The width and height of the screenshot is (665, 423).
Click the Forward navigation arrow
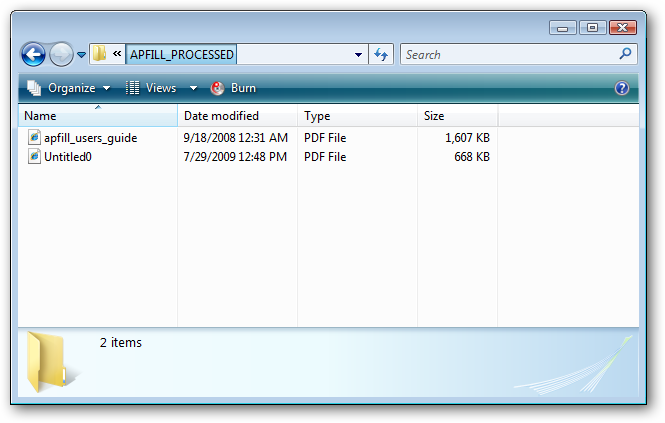[61, 54]
